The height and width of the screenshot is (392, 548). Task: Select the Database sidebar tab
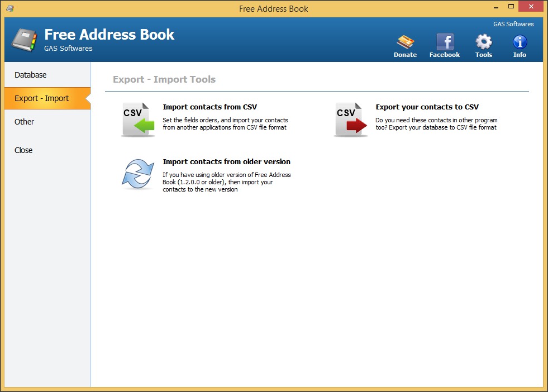(47, 75)
